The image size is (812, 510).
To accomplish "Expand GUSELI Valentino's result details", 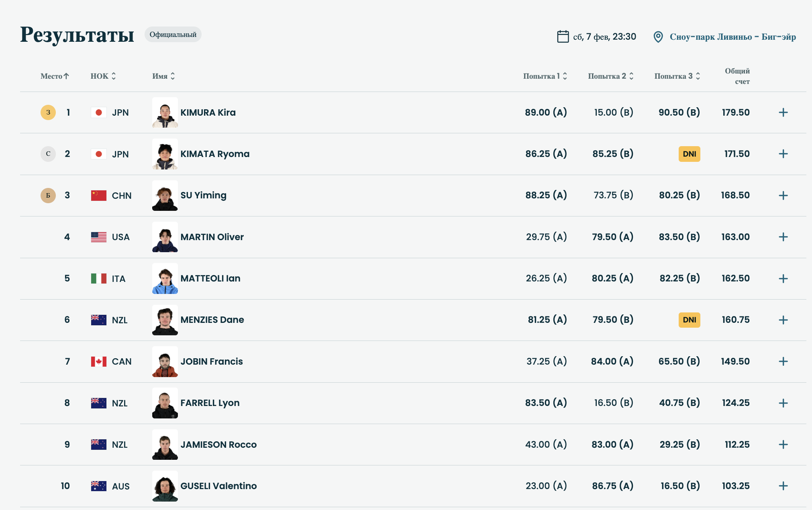I will 783,486.
